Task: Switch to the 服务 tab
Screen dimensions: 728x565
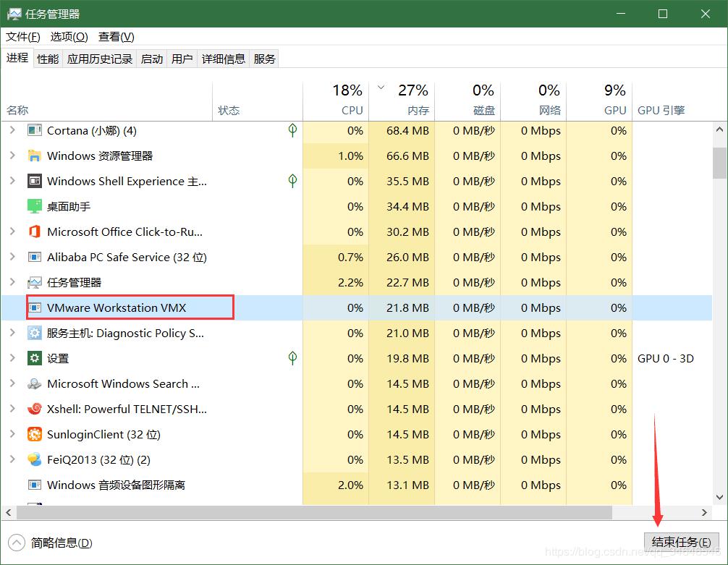Action: click(x=264, y=59)
